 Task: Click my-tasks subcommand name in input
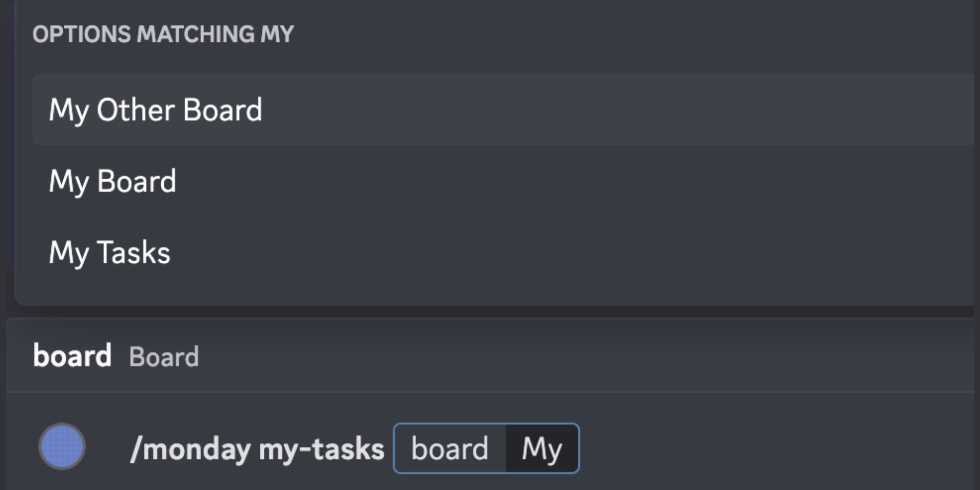322,449
